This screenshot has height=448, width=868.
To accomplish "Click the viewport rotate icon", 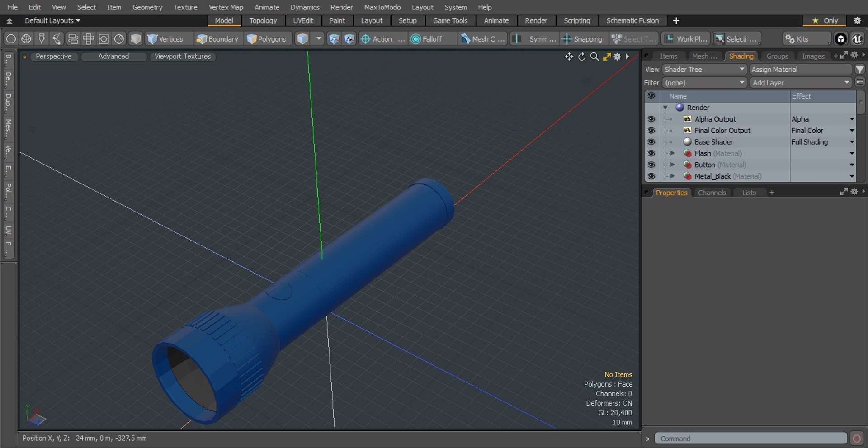I will pos(582,57).
